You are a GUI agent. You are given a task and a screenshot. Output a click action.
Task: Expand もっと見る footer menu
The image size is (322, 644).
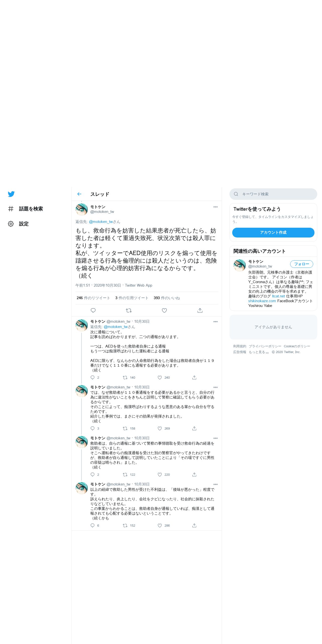pos(259,352)
